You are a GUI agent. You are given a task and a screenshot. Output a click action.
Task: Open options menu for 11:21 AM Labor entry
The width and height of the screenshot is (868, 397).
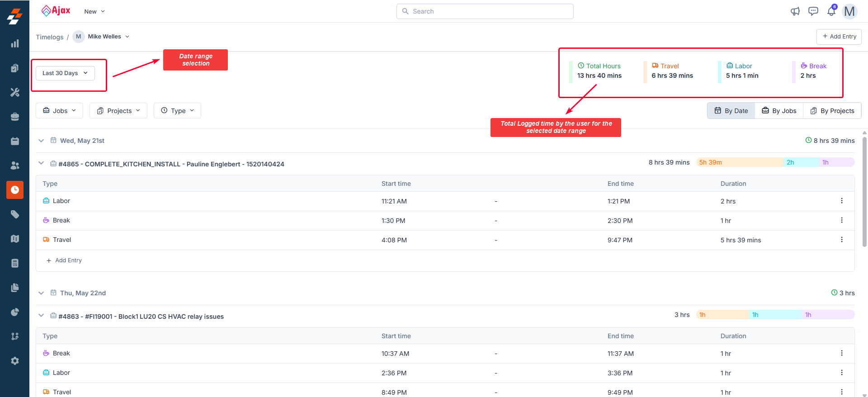click(x=842, y=201)
